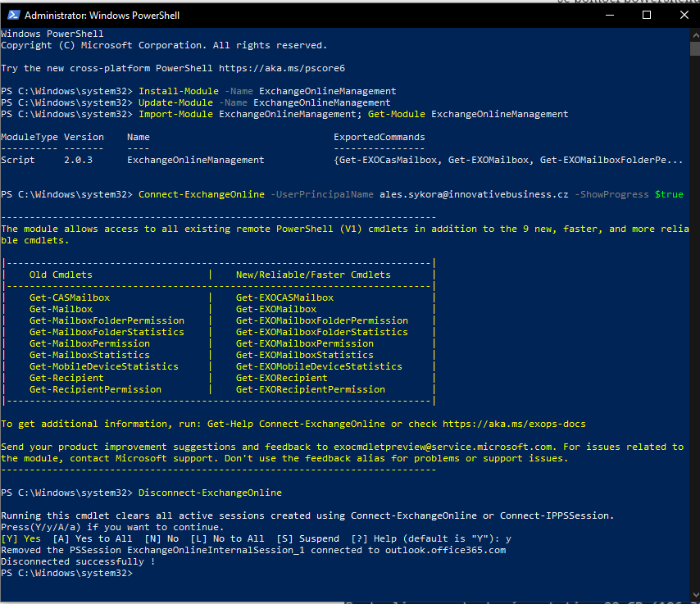The image size is (700, 604).
Task: Click the PowerShell icon in the title bar
Action: tap(13, 16)
